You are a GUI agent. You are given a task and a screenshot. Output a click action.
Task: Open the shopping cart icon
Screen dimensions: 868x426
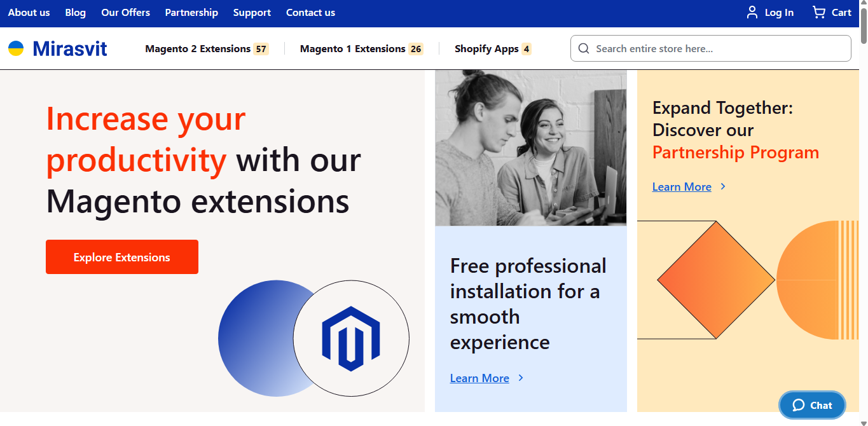click(x=819, y=13)
